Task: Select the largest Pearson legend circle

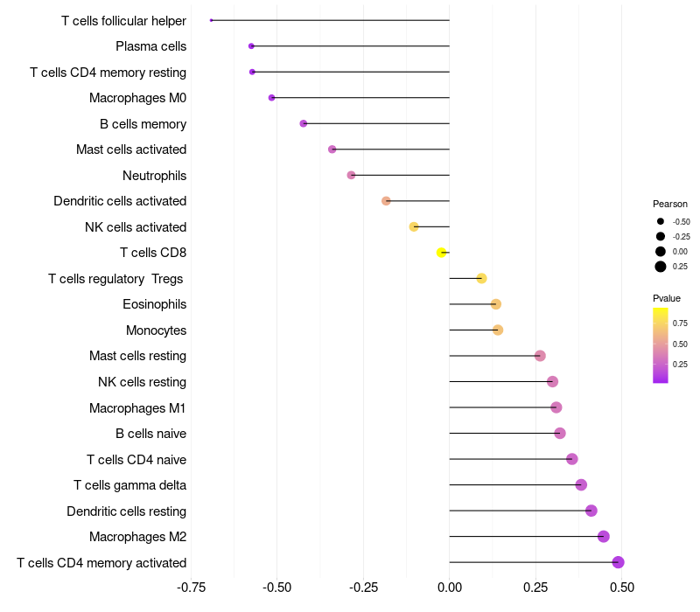Action: [661, 267]
